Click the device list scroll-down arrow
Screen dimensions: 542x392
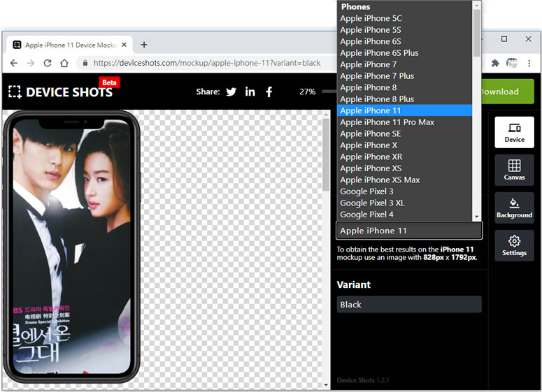click(x=477, y=217)
